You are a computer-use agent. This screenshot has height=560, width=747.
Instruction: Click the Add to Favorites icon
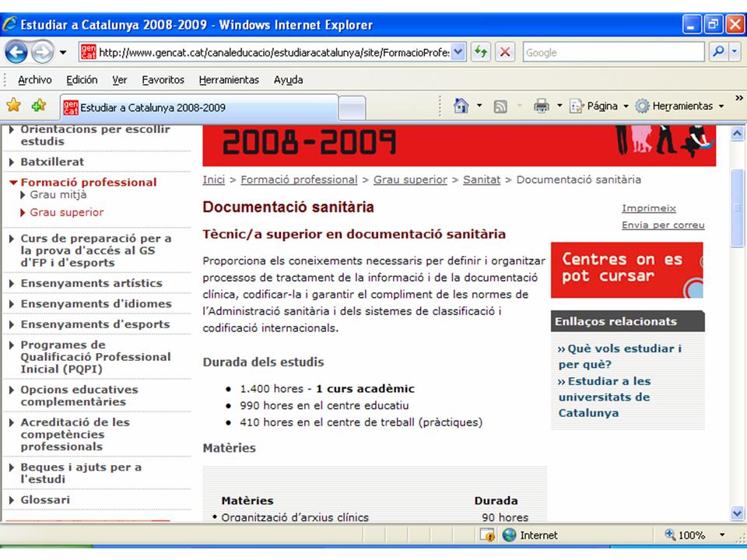(39, 105)
